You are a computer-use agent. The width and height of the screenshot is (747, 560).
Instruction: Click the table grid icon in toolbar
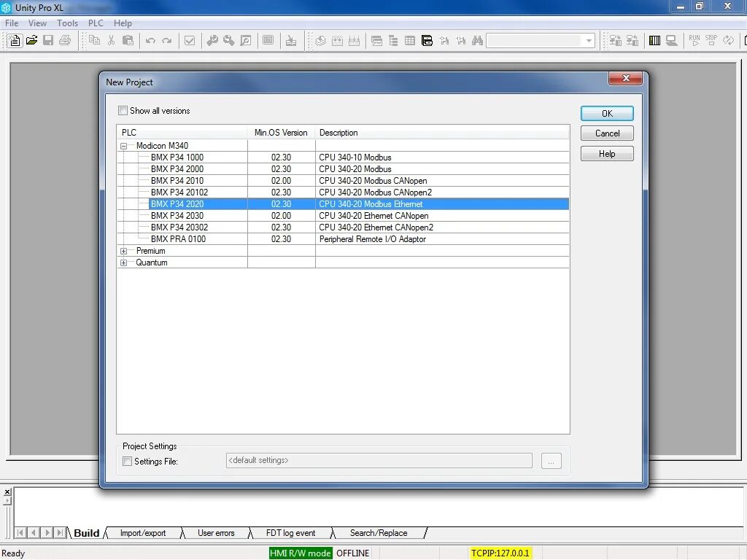[x=410, y=41]
